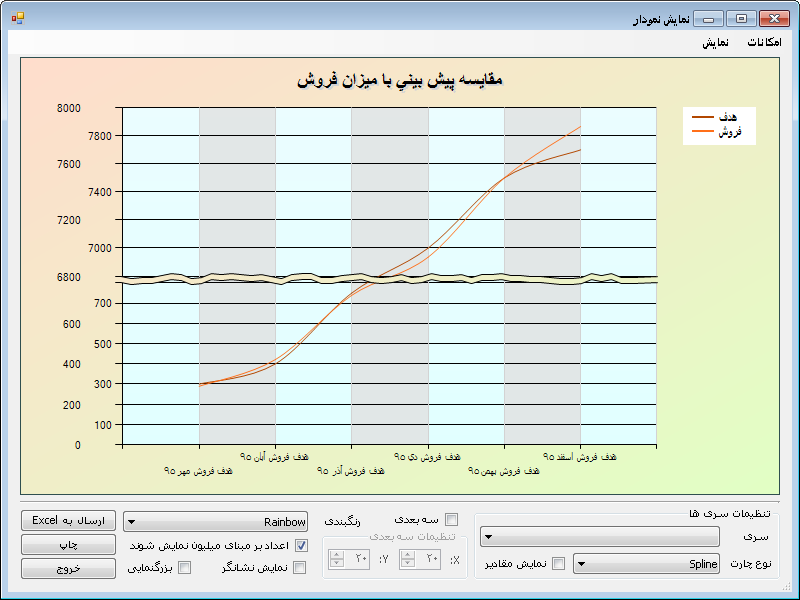This screenshot has width=800, height=600.
Task: Toggle the نمایش مقادیر (show values) checkbox
Action: click(559, 564)
